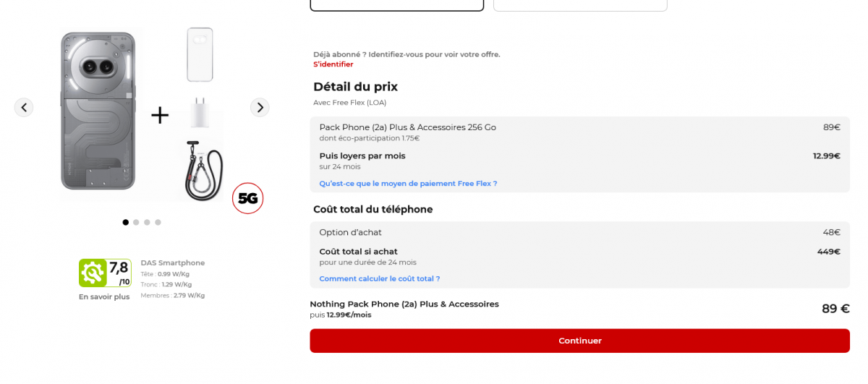Click "En savoir plus" under repairability score
The width and height of the screenshot is (868, 384).
104,296
